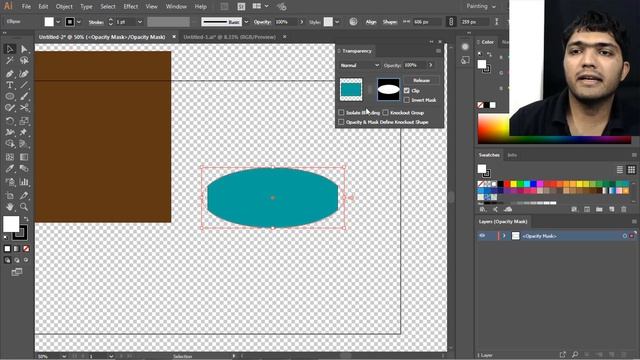640x360 pixels.
Task: Toggle constrain width and height proportions link
Action: tap(451, 22)
